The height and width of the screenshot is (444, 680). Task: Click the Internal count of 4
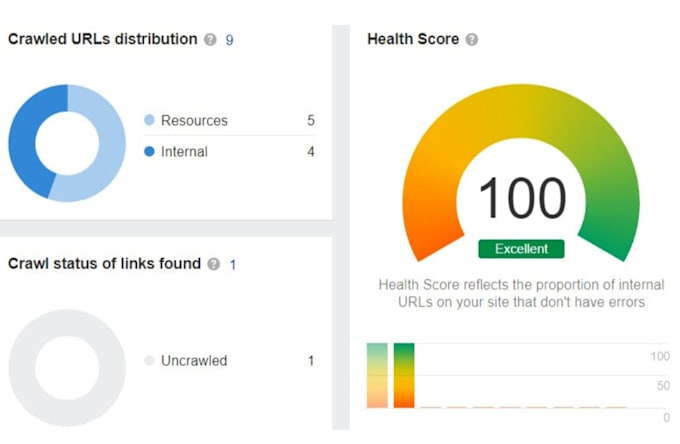click(x=311, y=151)
